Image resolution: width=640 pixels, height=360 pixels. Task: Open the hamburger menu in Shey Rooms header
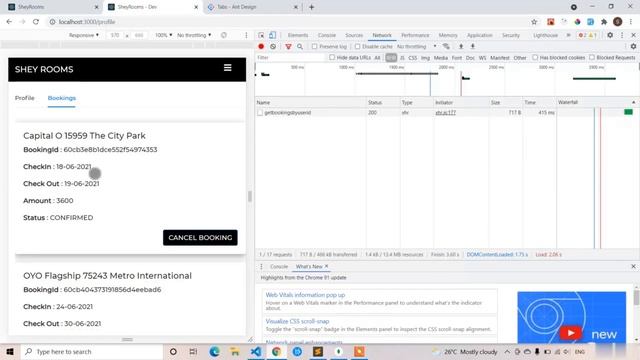point(228,68)
